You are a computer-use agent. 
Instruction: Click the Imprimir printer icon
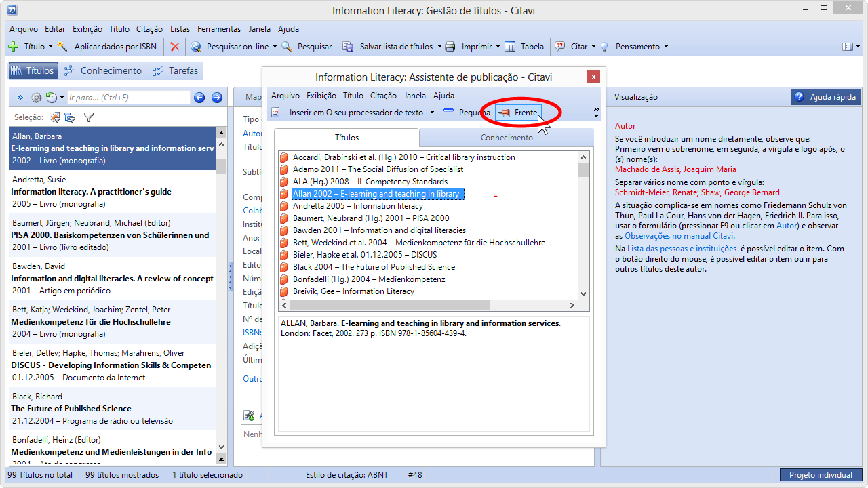pos(450,47)
